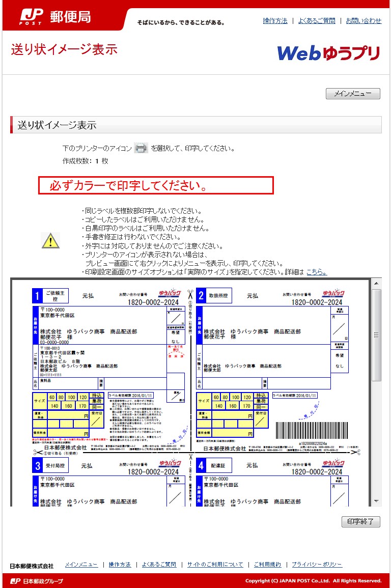Click the yellow warning triangle icon
Viewport: 391px width, 588px height.
(50, 240)
